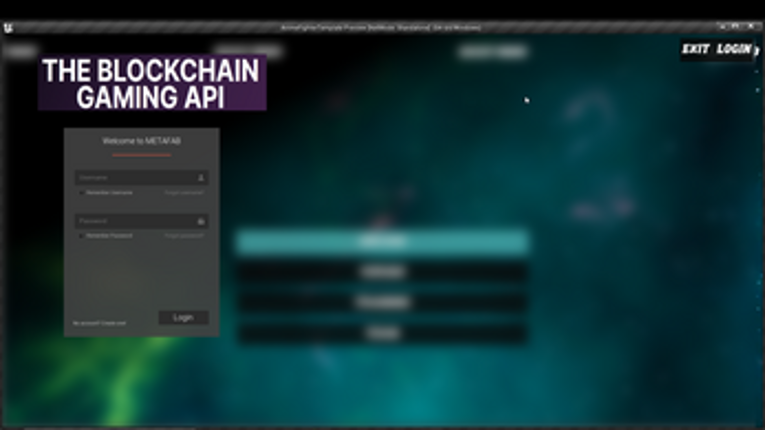The width and height of the screenshot is (765, 430).
Task: Click the Login button in the METAFAB panel
Action: point(183,318)
